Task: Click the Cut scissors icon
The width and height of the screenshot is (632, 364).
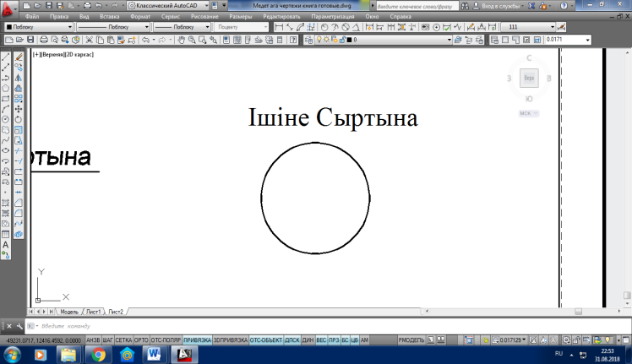Action: [x=90, y=40]
